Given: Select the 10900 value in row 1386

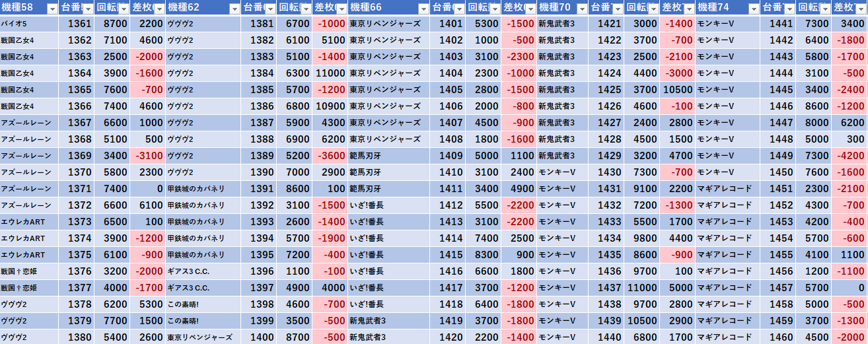Looking at the screenshot, I should coord(330,106).
